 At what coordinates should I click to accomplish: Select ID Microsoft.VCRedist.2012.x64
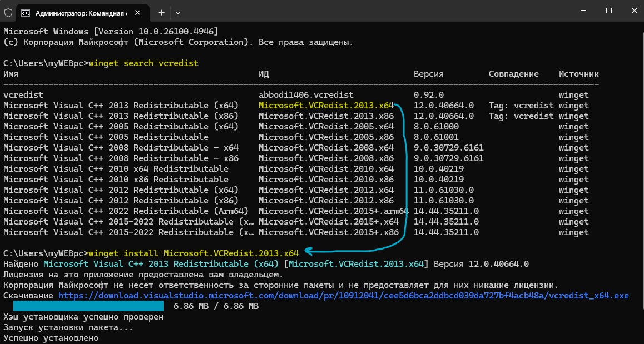pyautogui.click(x=326, y=190)
